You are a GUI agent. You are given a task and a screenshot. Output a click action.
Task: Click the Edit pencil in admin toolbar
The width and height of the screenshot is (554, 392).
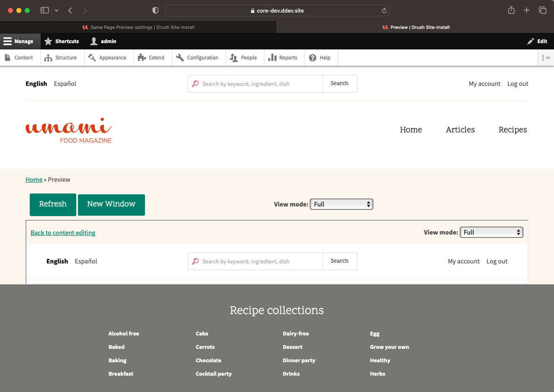pyautogui.click(x=537, y=41)
